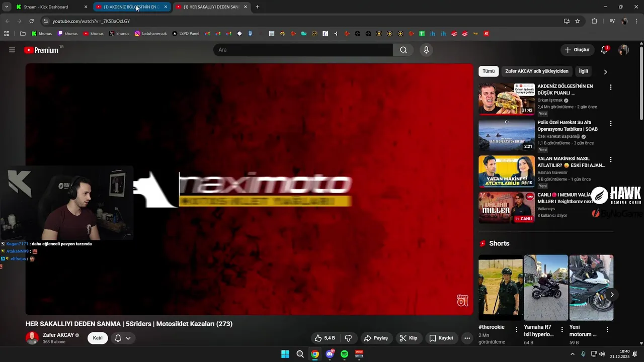644x362 pixels.
Task: Bookmark this page with star icon
Action: (x=578, y=21)
